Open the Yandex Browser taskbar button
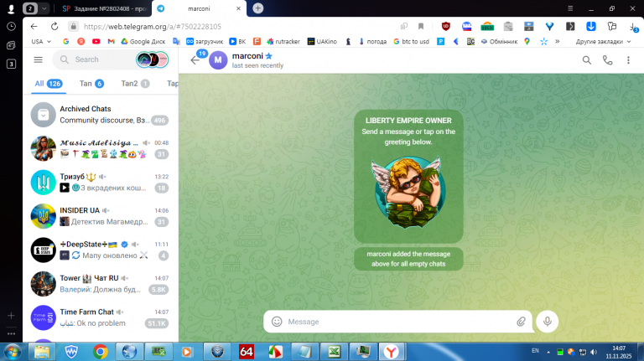The width and height of the screenshot is (644, 361). pos(392,352)
